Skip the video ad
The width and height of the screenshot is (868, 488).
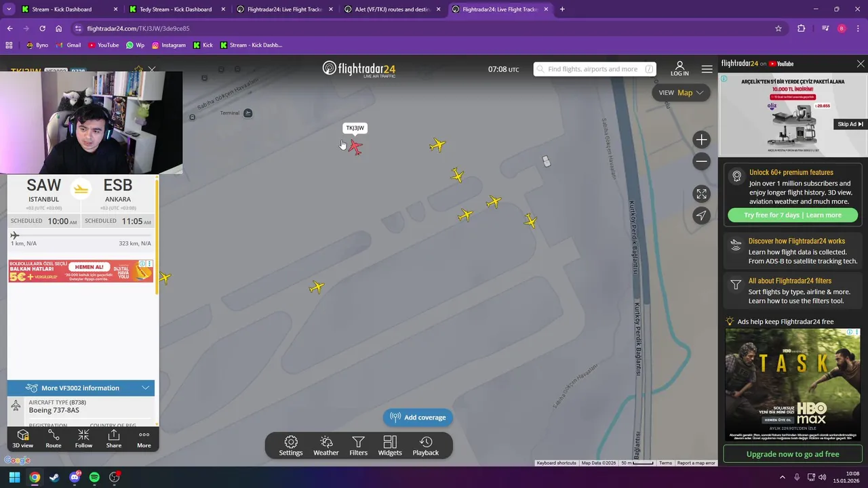[850, 124]
